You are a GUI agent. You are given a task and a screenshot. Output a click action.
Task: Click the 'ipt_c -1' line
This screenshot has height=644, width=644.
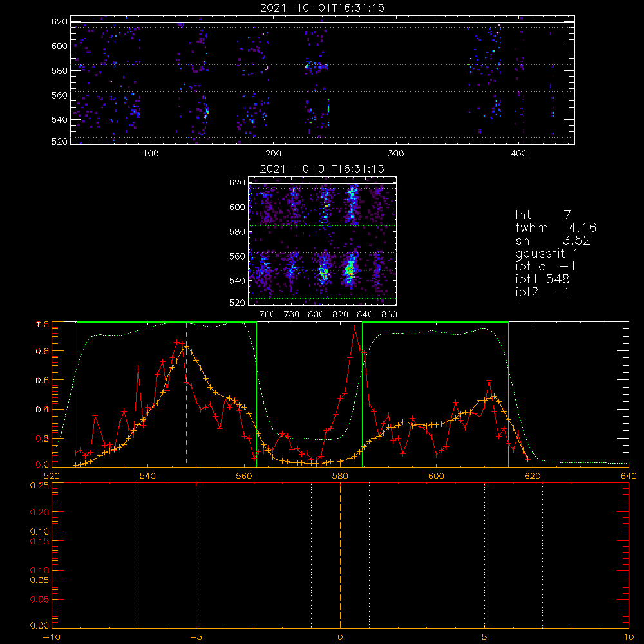[x=545, y=267]
